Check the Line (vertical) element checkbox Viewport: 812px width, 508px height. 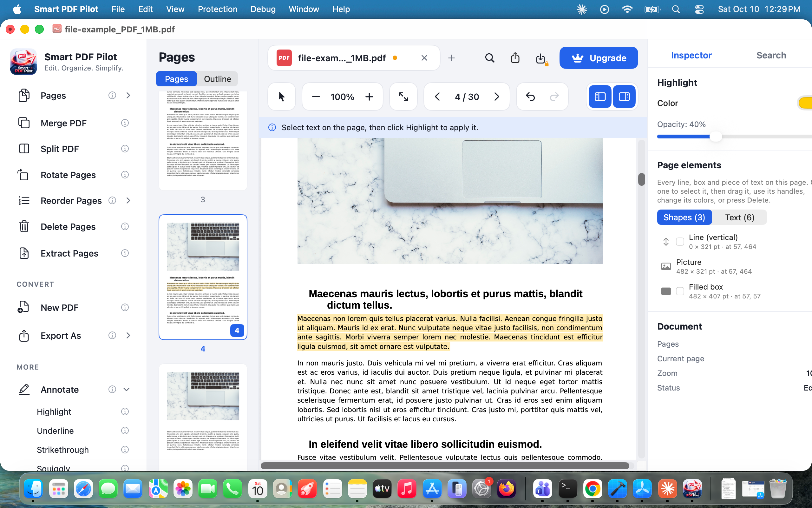(680, 242)
